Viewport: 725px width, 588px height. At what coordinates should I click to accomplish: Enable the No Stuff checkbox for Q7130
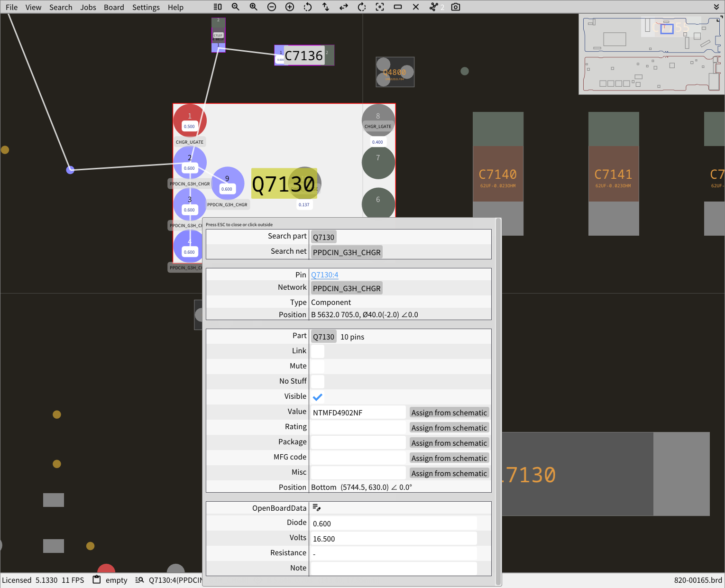(317, 382)
